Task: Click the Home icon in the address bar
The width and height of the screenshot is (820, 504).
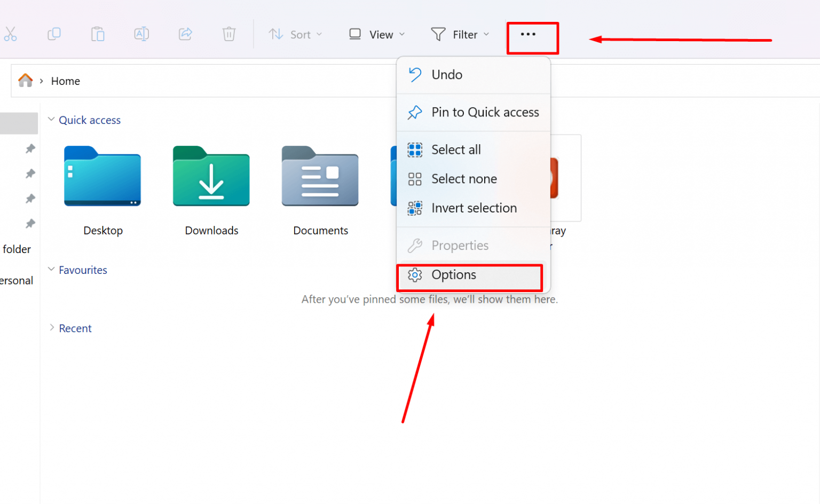Action: click(25, 80)
